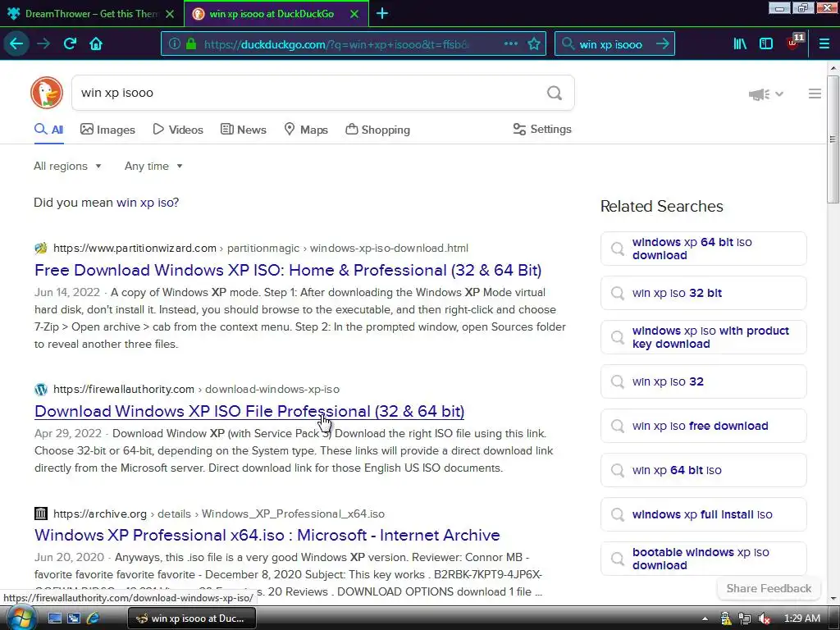The width and height of the screenshot is (840, 630).
Task: Search related 'bootable windows xp iso download'
Action: click(x=703, y=559)
